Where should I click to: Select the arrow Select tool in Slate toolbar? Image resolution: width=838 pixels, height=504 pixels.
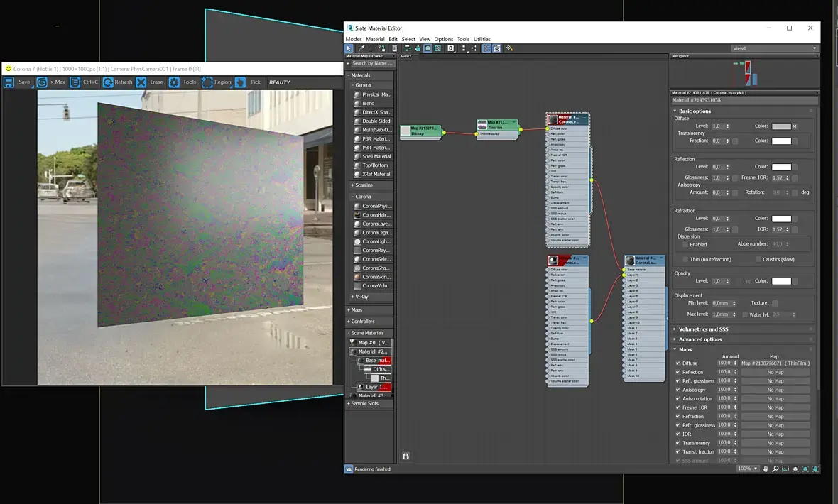pos(349,48)
